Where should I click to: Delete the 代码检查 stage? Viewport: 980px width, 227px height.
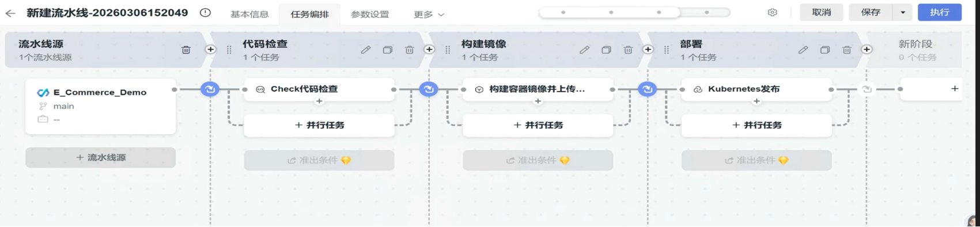point(409,50)
